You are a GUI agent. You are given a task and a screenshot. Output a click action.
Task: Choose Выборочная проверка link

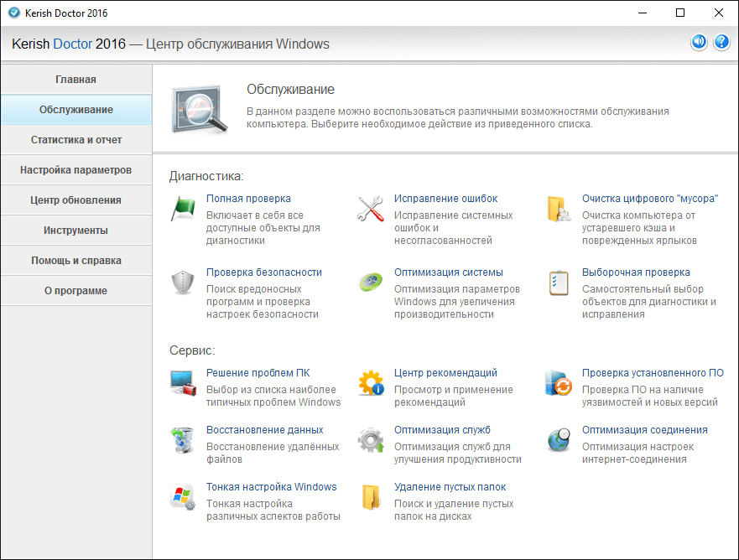tap(636, 272)
